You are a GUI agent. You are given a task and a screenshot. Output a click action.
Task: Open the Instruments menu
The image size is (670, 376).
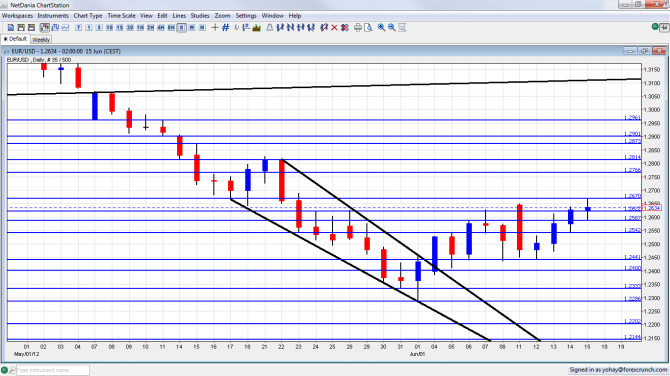tap(53, 15)
